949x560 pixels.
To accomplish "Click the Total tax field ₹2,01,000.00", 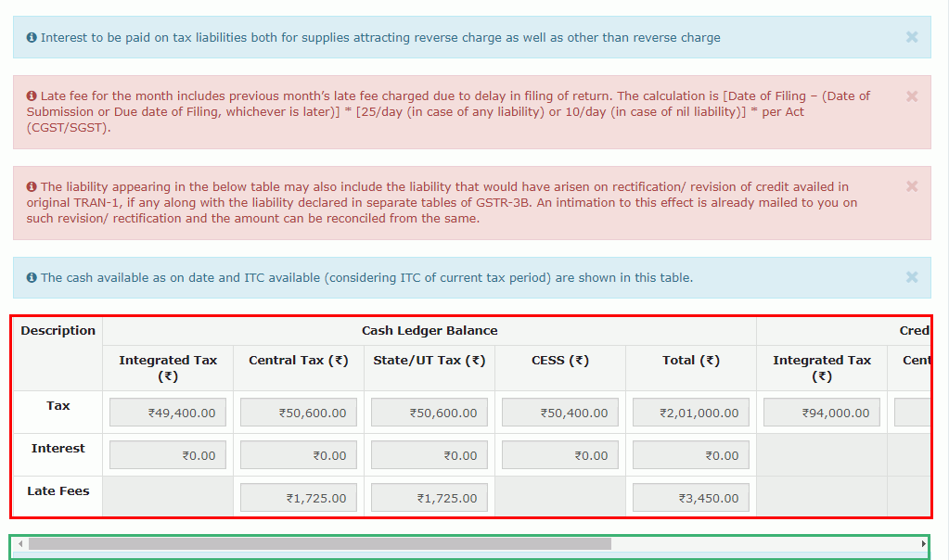I will [x=691, y=413].
